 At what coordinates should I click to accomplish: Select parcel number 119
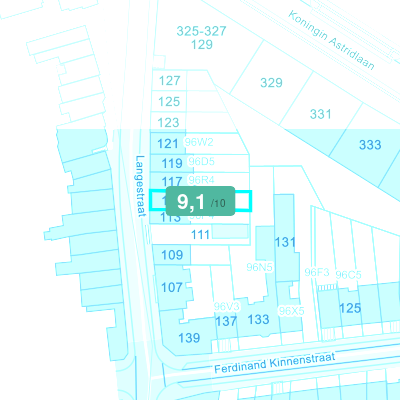click(x=172, y=163)
